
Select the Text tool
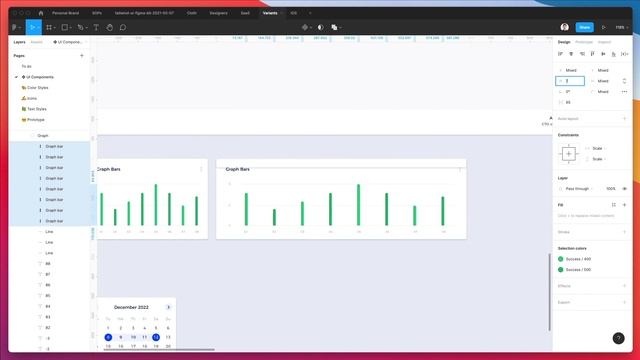[96, 27]
